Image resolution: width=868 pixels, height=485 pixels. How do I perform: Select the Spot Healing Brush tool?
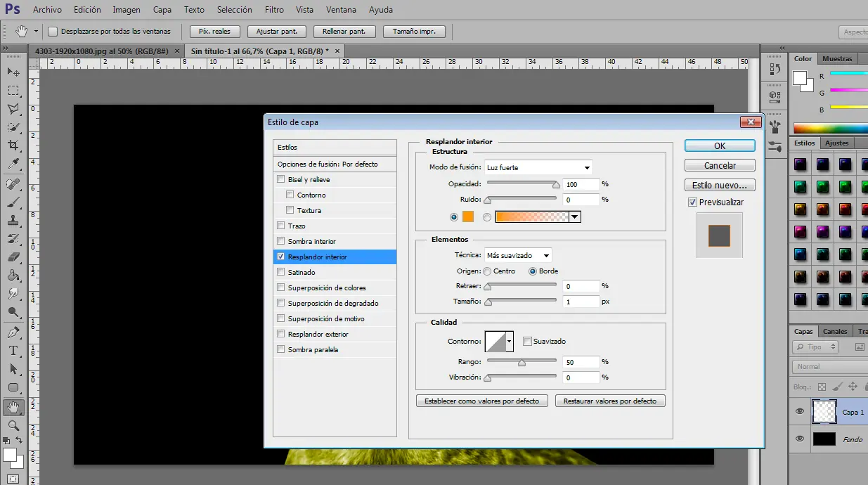(13, 185)
